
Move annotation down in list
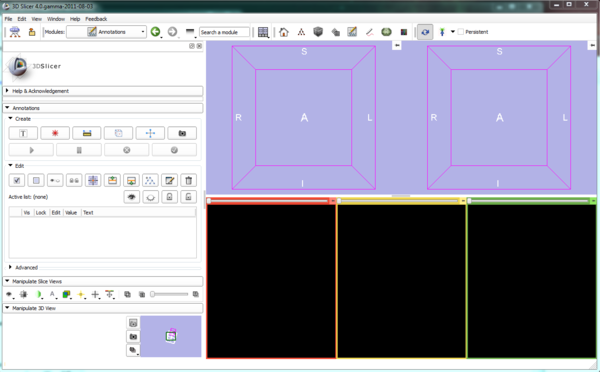coord(131,180)
